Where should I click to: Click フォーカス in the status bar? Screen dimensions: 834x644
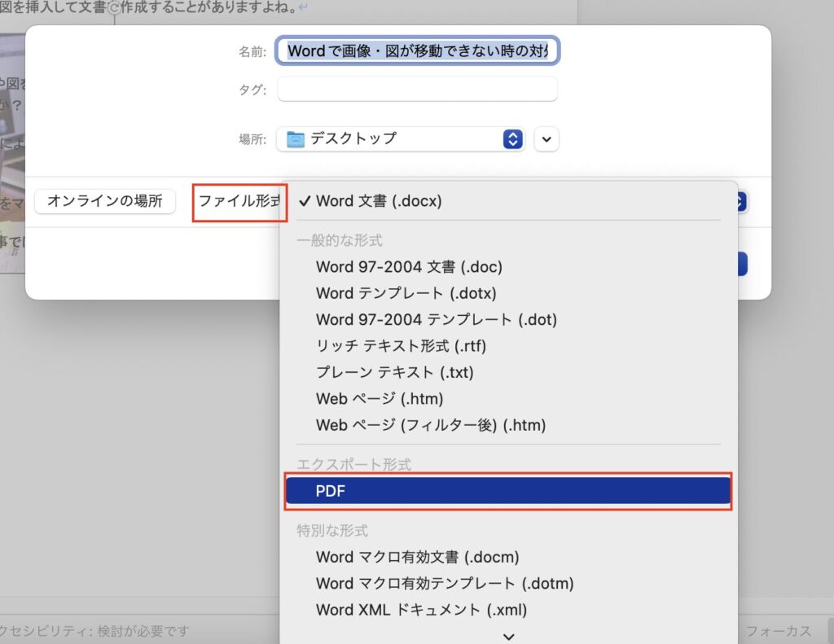(778, 631)
